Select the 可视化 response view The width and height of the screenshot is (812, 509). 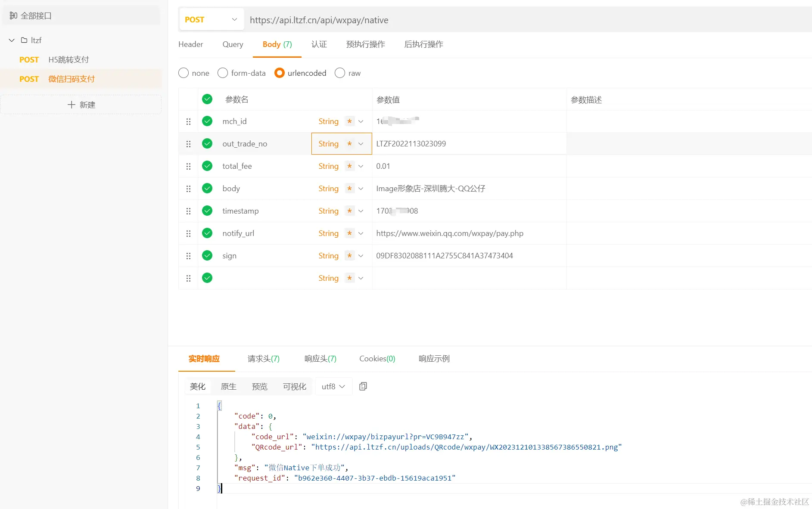coord(295,386)
